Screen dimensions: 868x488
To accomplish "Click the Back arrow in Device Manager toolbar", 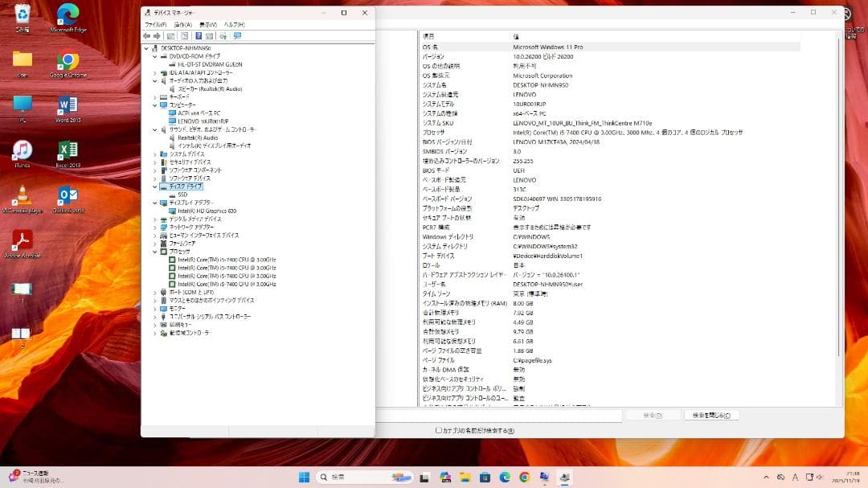I will [146, 36].
